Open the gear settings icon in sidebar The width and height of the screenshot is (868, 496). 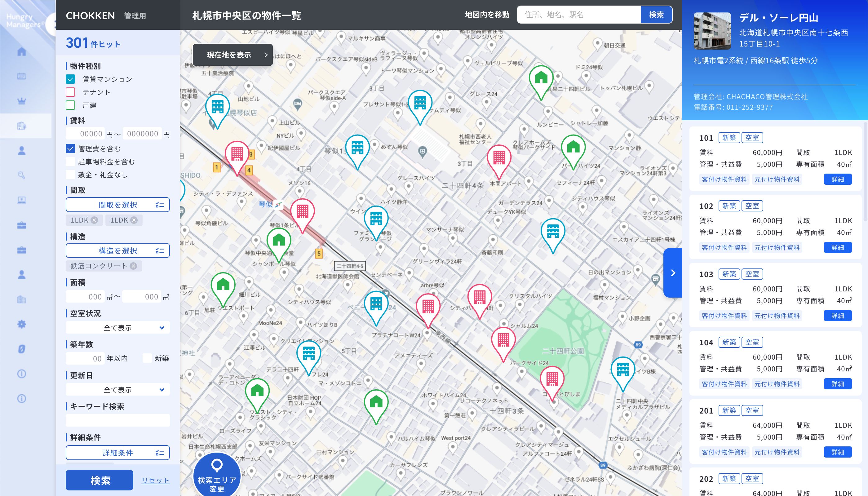coord(21,324)
